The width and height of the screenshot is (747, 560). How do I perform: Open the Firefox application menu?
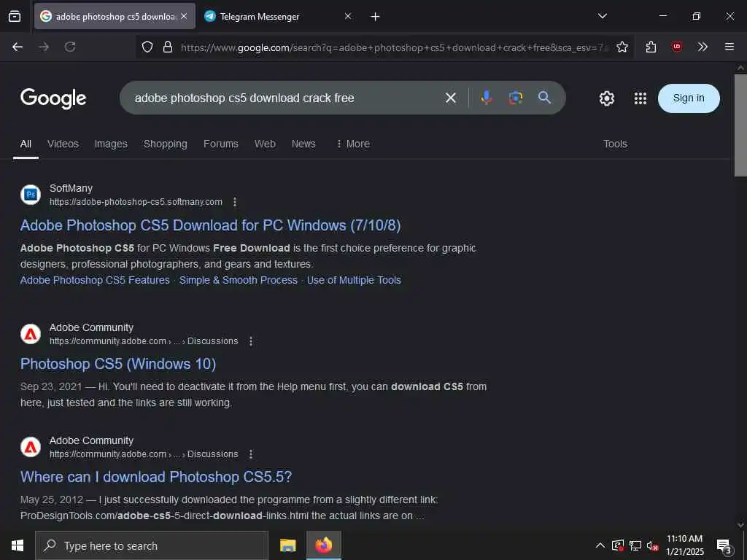(x=729, y=47)
